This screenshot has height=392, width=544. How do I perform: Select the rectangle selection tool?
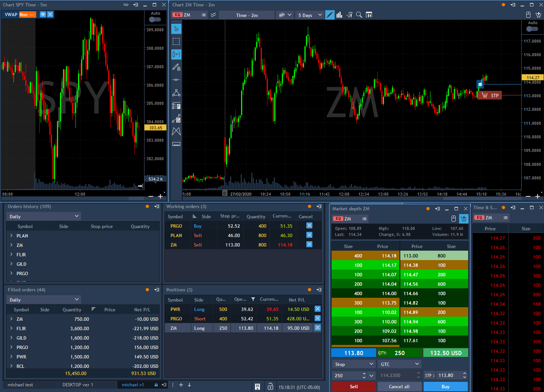click(x=176, y=41)
